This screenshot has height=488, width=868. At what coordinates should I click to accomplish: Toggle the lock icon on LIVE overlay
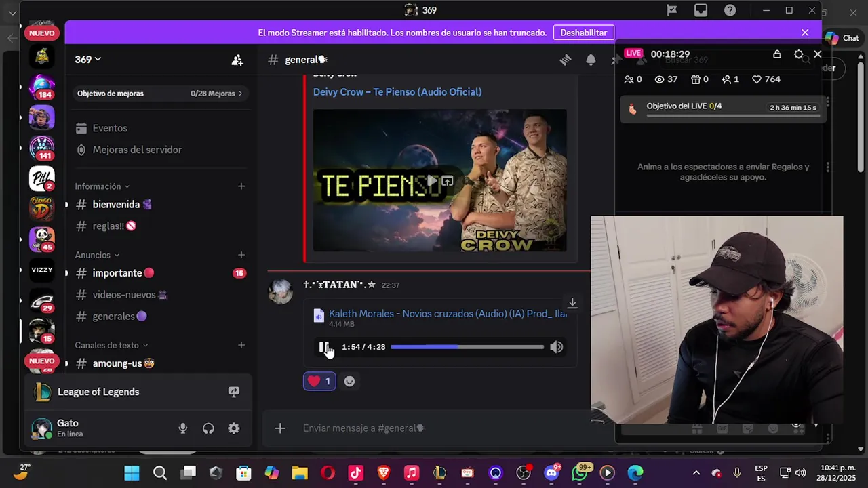tap(777, 54)
